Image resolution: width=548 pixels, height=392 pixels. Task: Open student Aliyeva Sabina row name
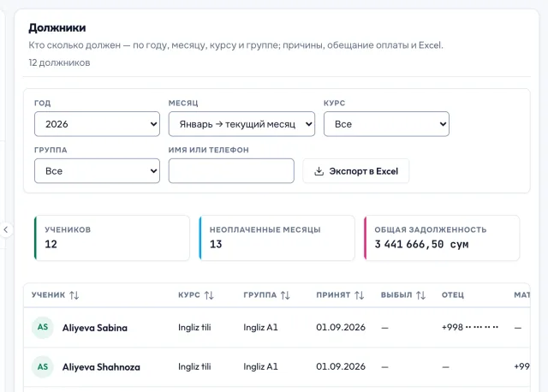pos(95,328)
